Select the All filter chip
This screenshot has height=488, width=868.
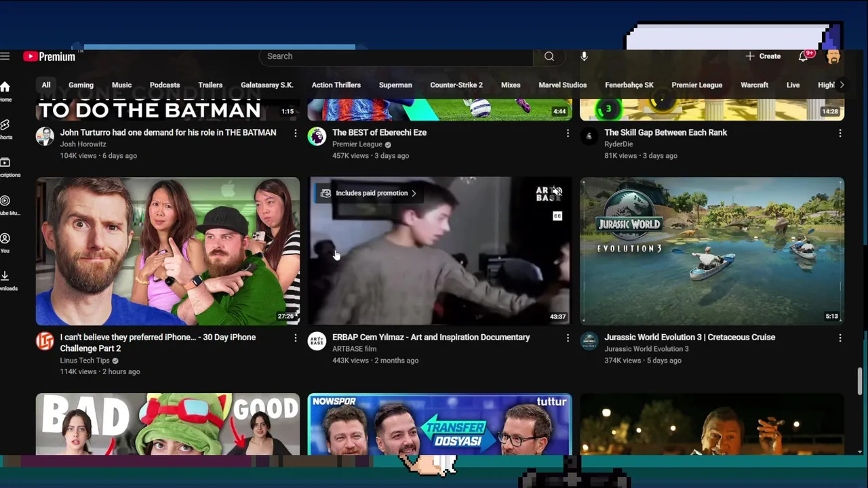pos(46,85)
